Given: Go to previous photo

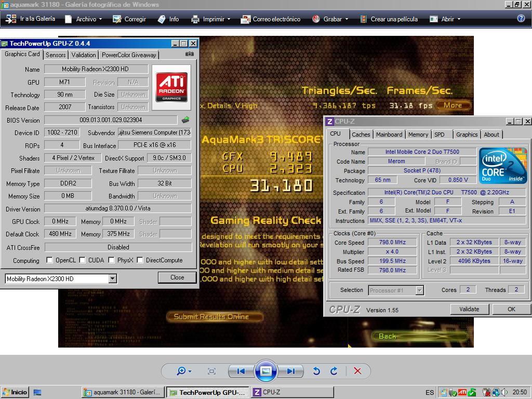Looking at the screenshot, I should point(241,371).
